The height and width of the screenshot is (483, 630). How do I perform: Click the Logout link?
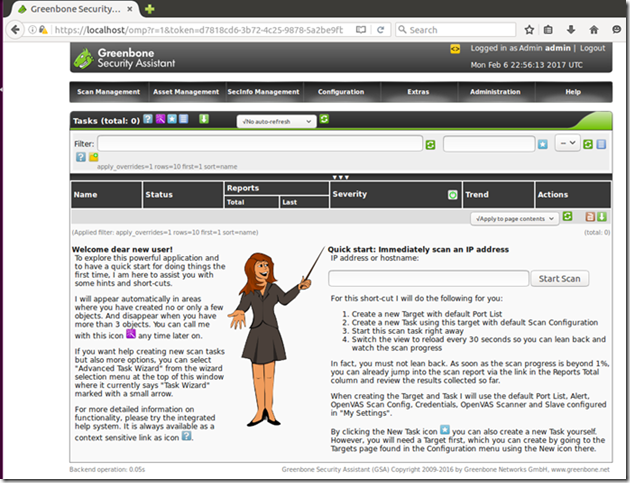point(592,48)
